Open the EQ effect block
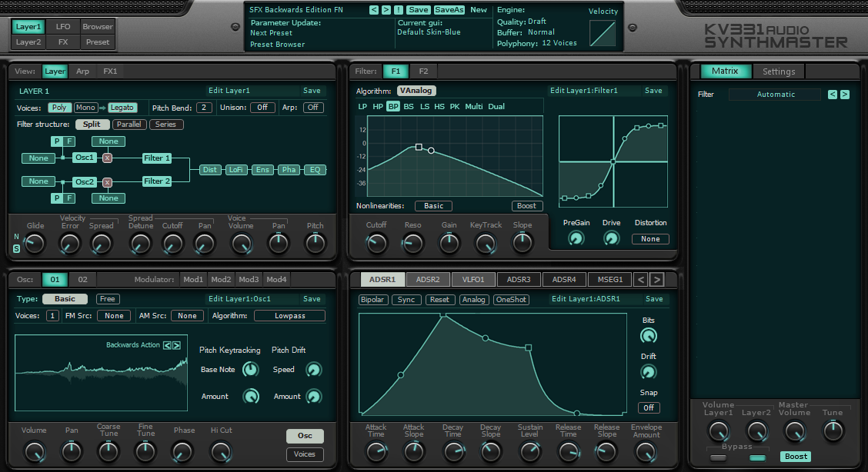This screenshot has height=472, width=868. click(315, 170)
